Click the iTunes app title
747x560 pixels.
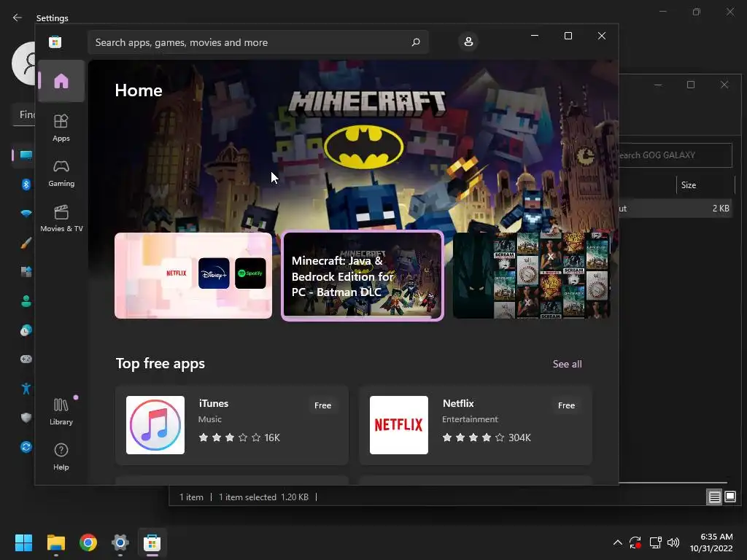(x=214, y=403)
